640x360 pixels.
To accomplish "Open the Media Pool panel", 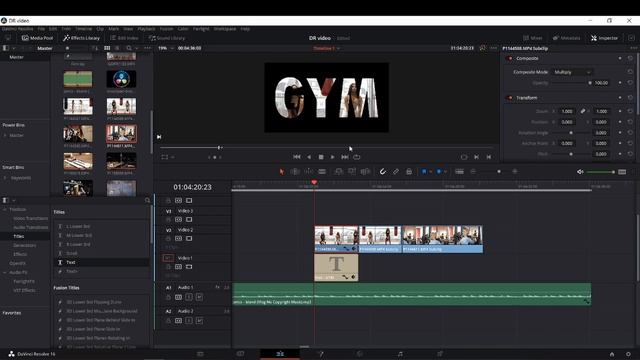I will [x=37, y=38].
